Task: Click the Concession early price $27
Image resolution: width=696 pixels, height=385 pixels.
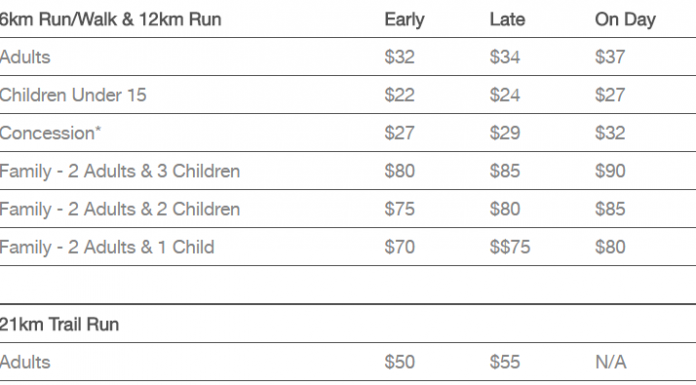Action: tap(399, 133)
